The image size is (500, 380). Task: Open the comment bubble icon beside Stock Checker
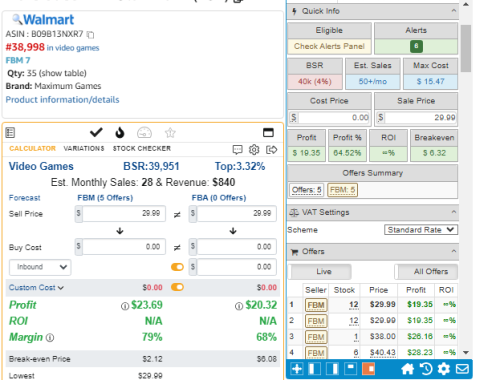coord(237,150)
